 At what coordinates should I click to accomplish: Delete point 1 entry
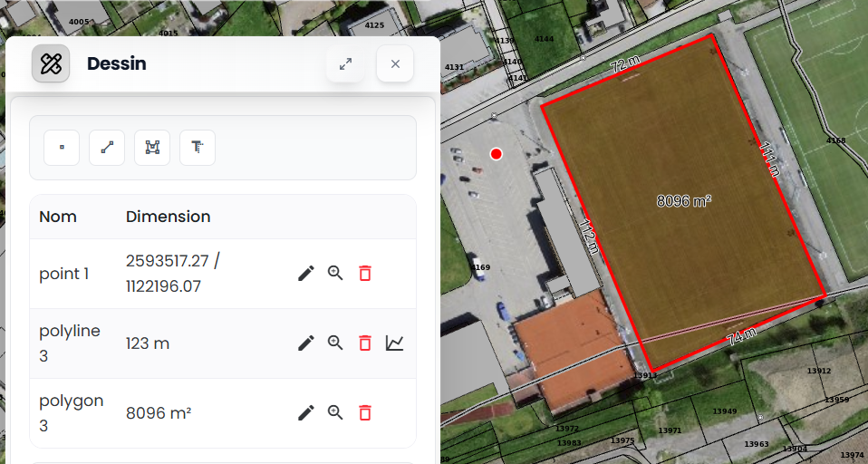365,274
